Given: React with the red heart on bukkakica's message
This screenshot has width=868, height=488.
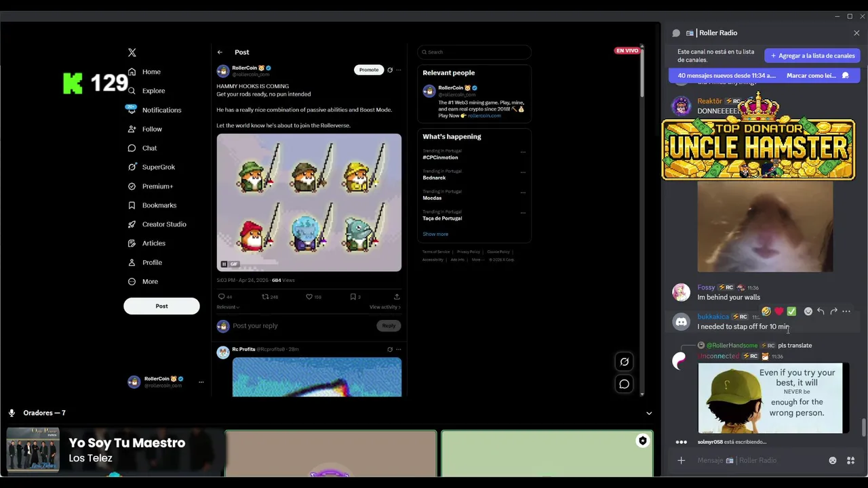Looking at the screenshot, I should coord(778,312).
